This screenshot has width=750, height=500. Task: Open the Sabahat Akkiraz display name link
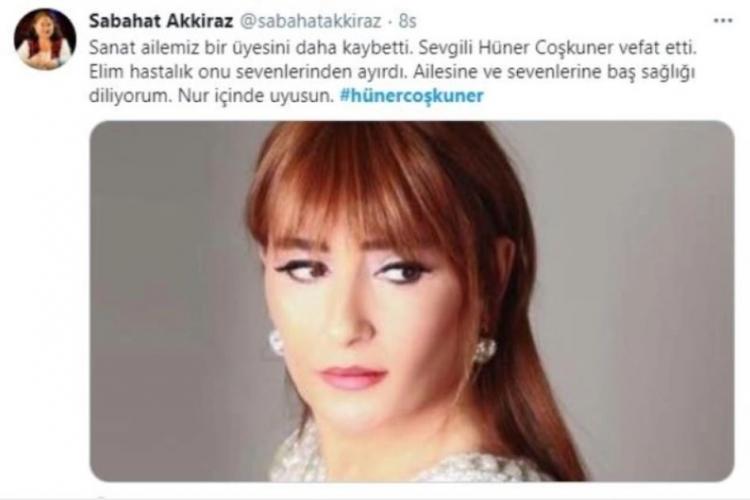pyautogui.click(x=161, y=21)
